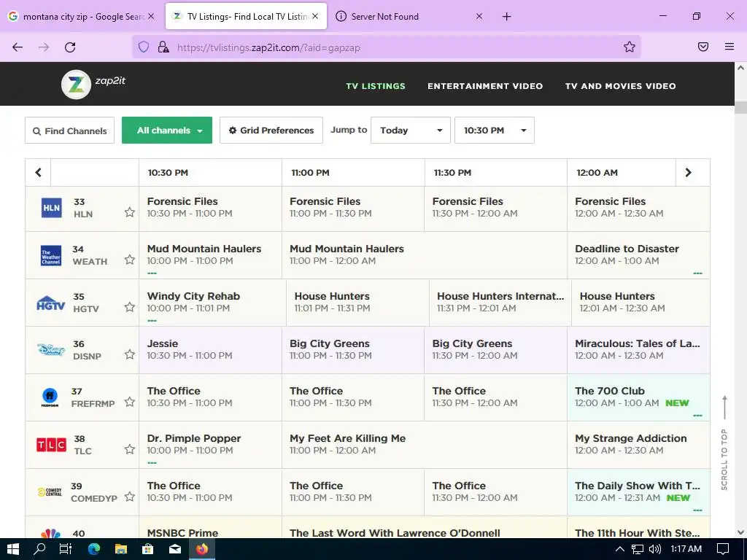The width and height of the screenshot is (747, 560).
Task: Open taskbar search
Action: click(x=39, y=549)
